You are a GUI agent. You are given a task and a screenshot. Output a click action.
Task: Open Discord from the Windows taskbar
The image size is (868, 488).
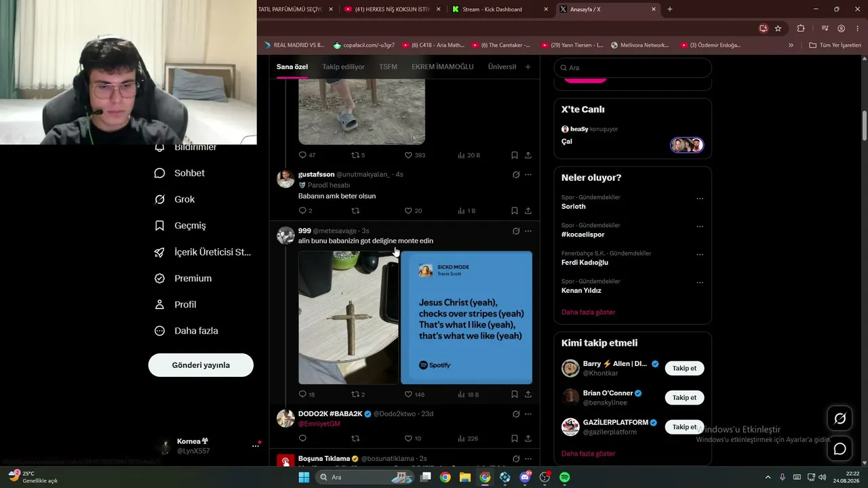point(525,477)
